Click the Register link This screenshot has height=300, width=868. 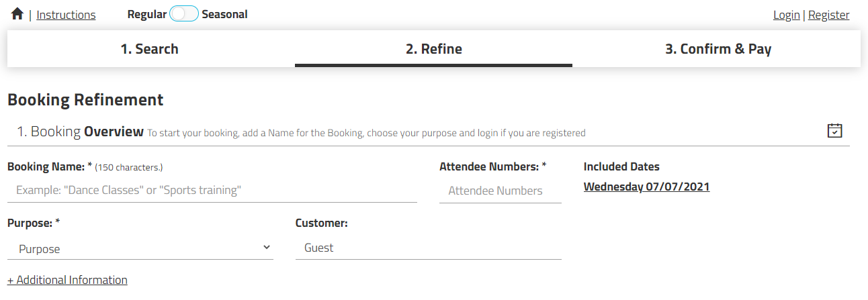click(x=828, y=15)
